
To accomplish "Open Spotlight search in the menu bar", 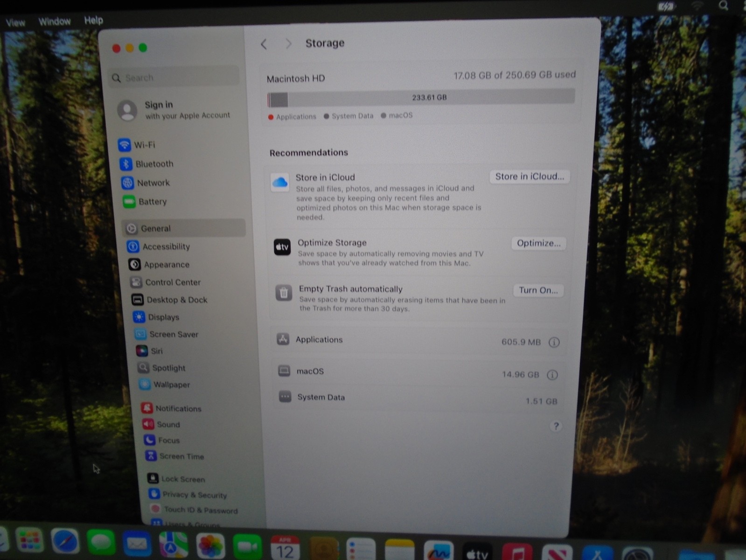I will pyautogui.click(x=723, y=6).
